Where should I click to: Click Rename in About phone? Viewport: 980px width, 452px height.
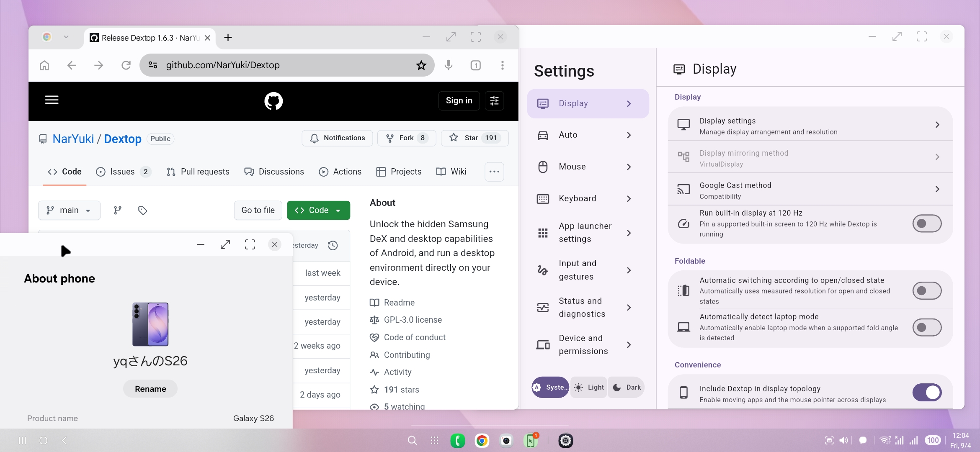coord(150,389)
